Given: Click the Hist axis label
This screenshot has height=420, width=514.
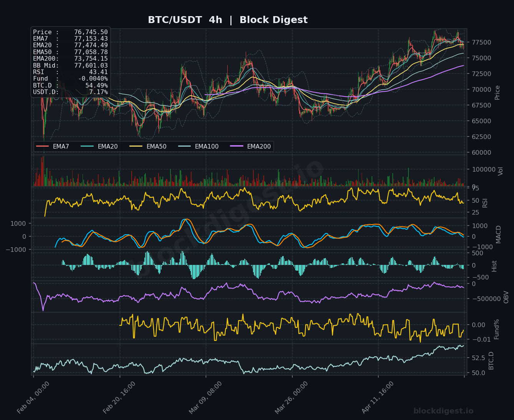Looking at the screenshot, I should point(494,266).
